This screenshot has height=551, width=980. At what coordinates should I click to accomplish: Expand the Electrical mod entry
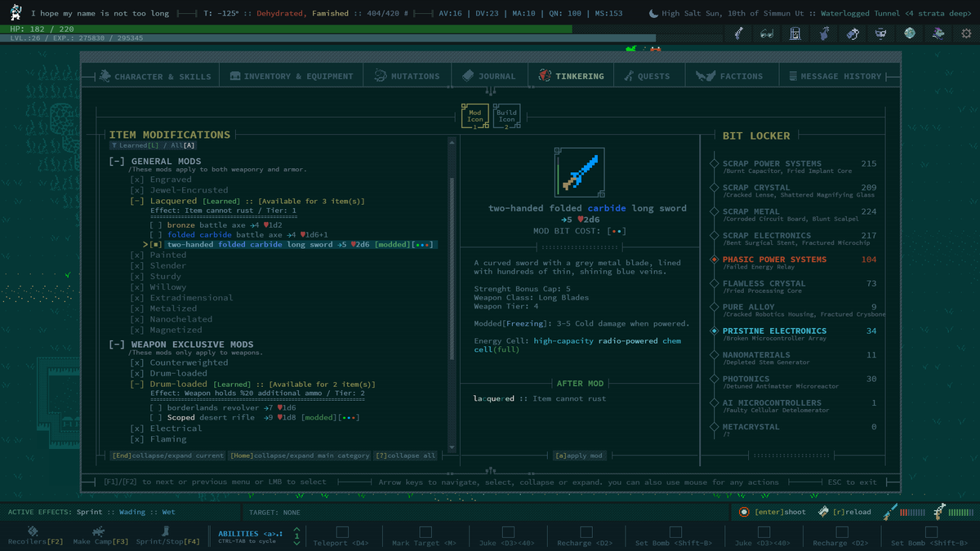[136, 428]
